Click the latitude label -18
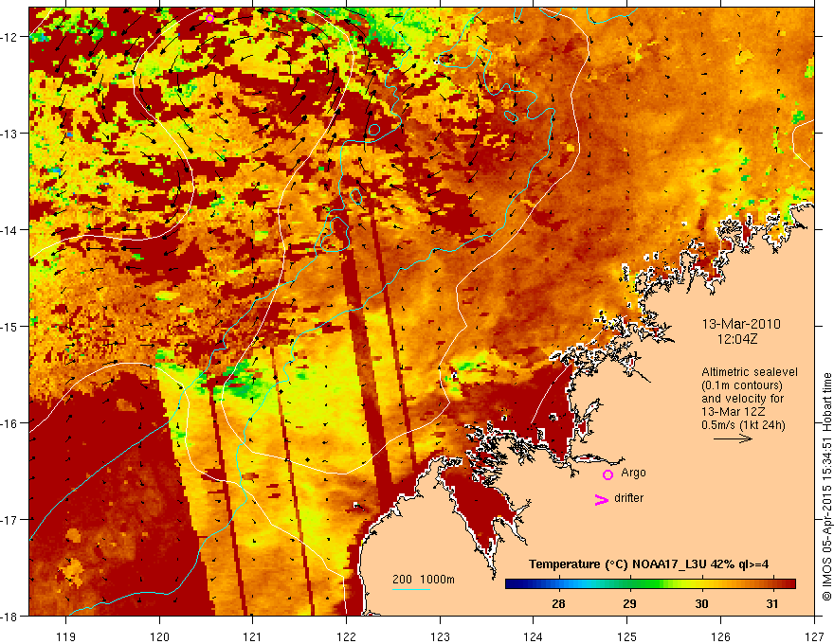This screenshot has height=644, width=834. 9,616
